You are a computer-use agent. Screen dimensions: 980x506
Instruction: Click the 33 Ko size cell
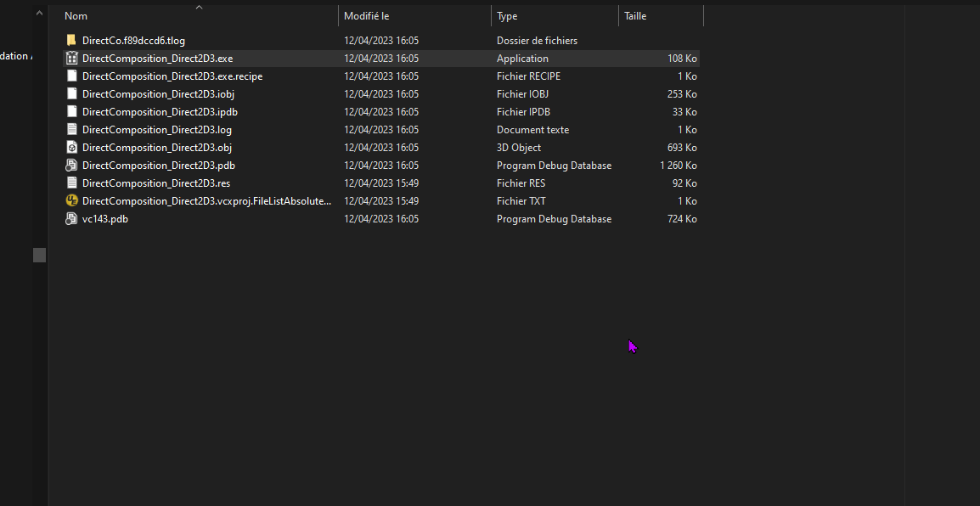[x=684, y=112]
